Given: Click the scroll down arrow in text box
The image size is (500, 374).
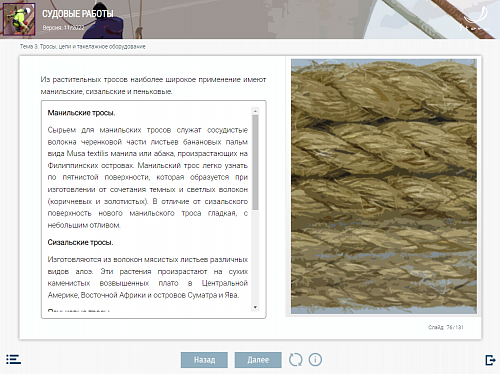Looking at the screenshot, I should pyautogui.click(x=255, y=307).
